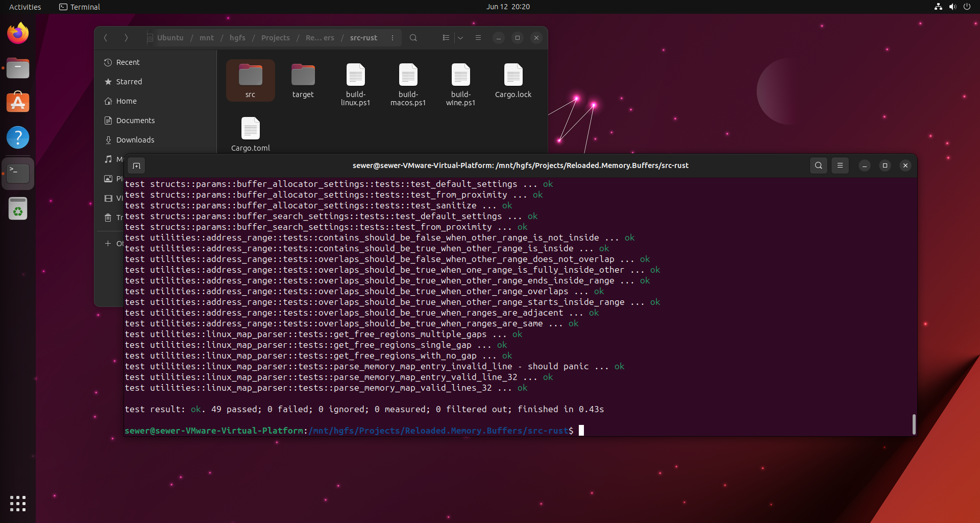
Task: Jump to Projects via the breadcrumb
Action: click(x=275, y=38)
